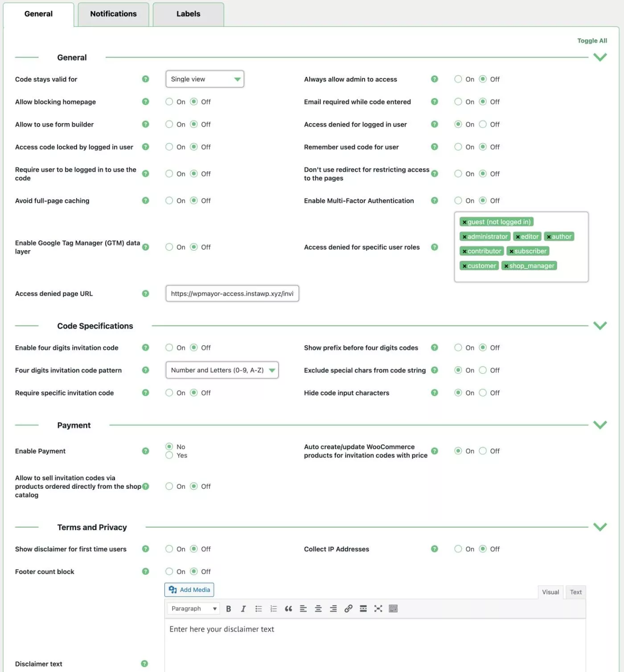Collapse the General section chevron
624x672 pixels.
click(x=600, y=57)
